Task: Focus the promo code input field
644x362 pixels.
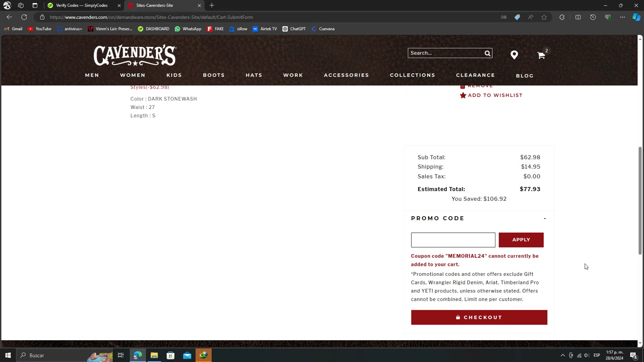Action: coord(453,240)
